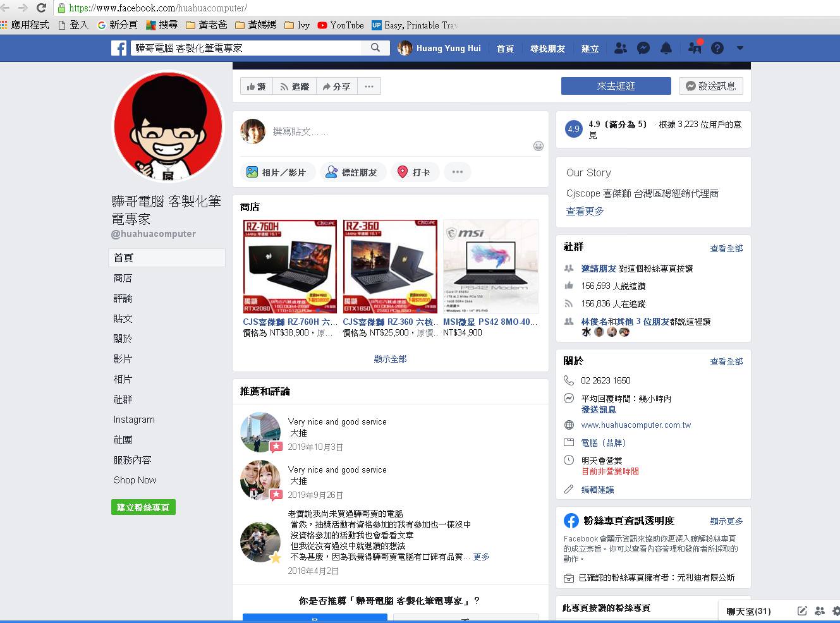
Task: Open the Quick Help question mark icon
Action: (x=717, y=48)
